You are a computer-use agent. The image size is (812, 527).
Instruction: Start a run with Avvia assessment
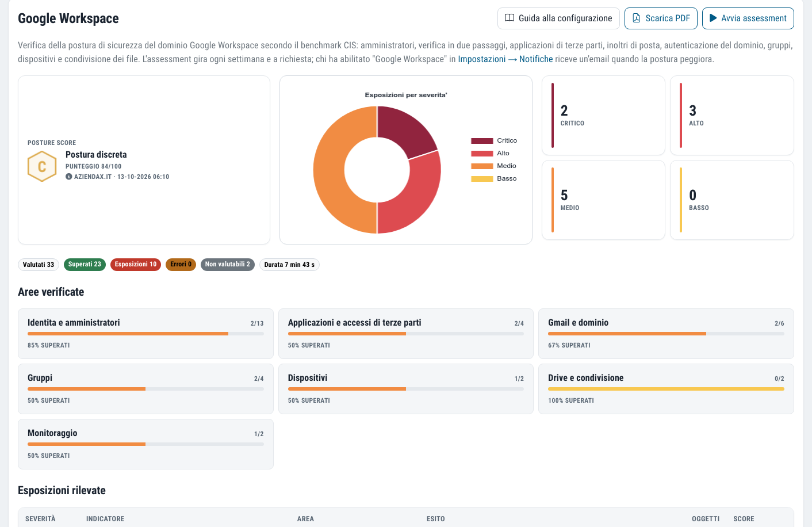(748, 18)
